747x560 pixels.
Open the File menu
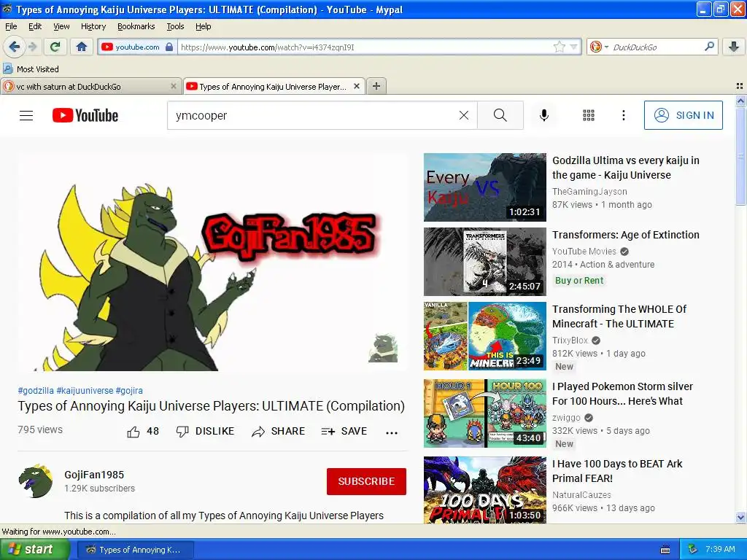[11, 26]
